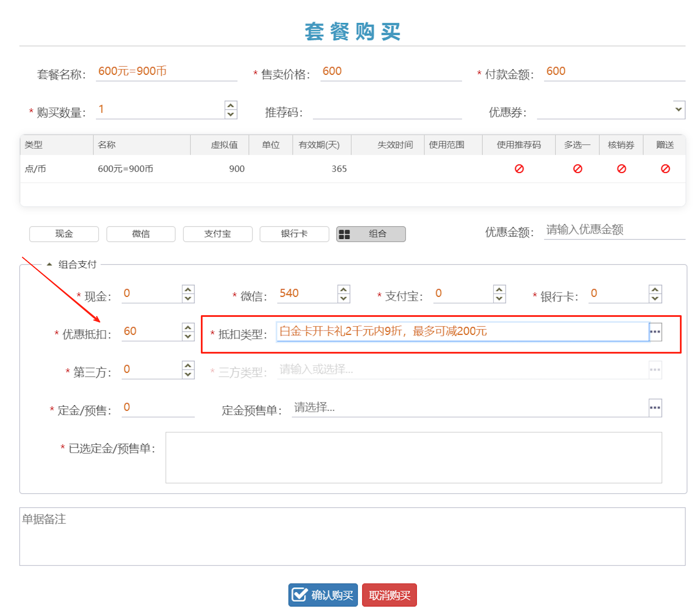This screenshot has width=700, height=609.
Task: Decrease 微信 amount with down arrow
Action: [x=344, y=299]
